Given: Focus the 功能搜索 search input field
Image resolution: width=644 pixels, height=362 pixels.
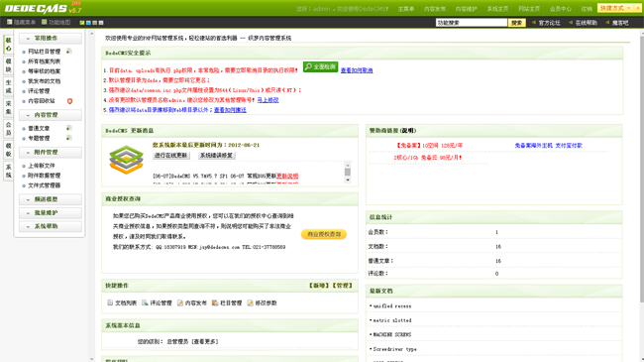Looking at the screenshot, I should coord(471,23).
